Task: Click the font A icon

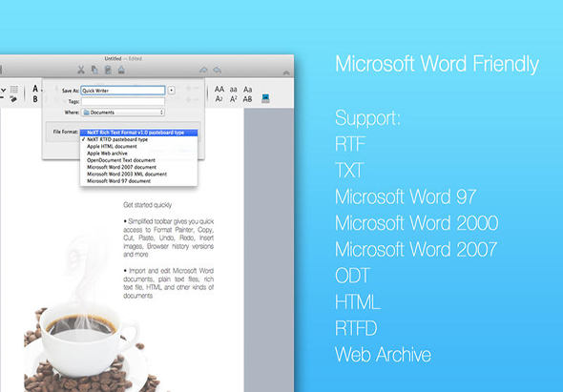Action: (35, 89)
